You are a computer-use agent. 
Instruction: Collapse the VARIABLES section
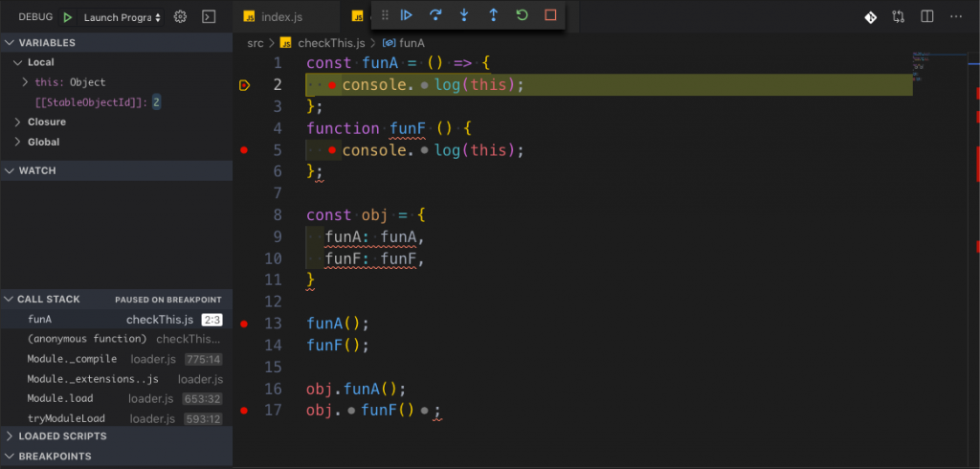[x=116, y=42]
